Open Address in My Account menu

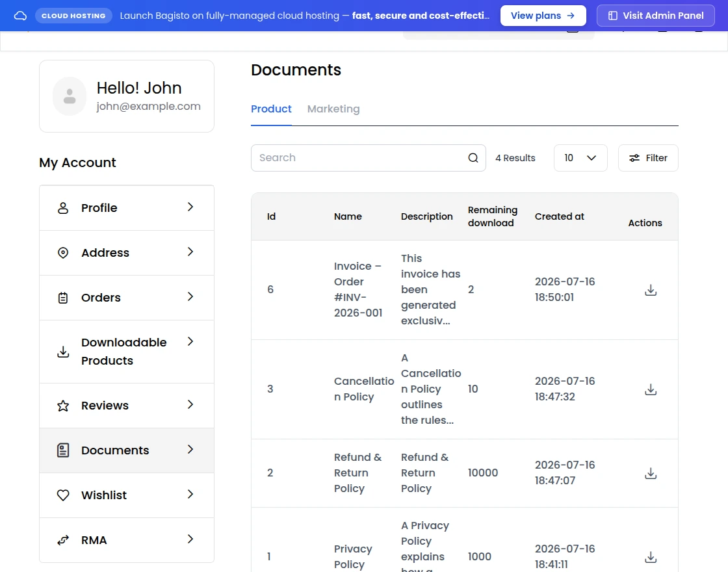127,253
